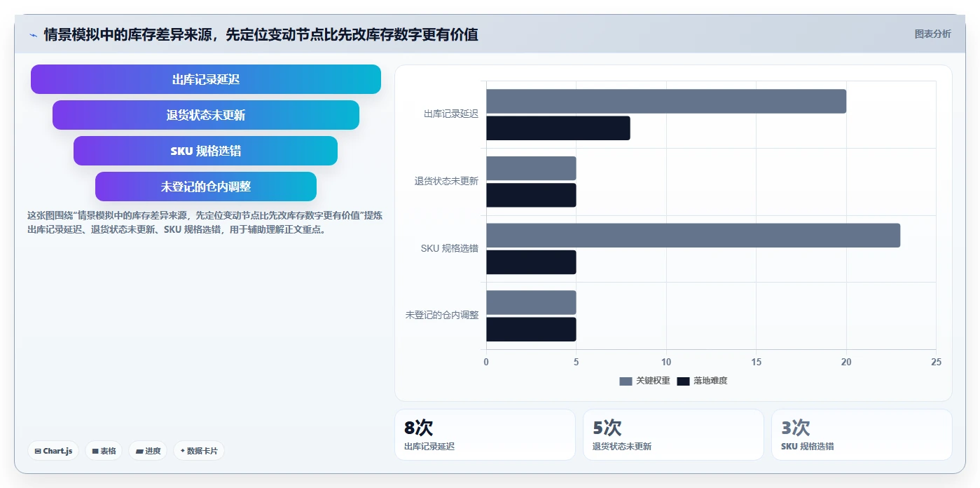The width and height of the screenshot is (980, 488).
Task: Click the 未登记的仓内调整 axis label in chart
Action: pos(442,316)
